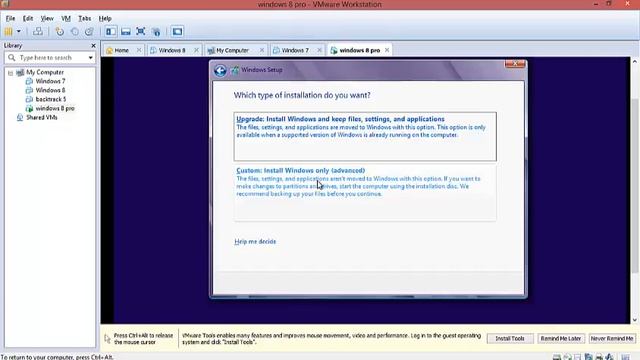Open the View menu
640x360 pixels.
47,18
